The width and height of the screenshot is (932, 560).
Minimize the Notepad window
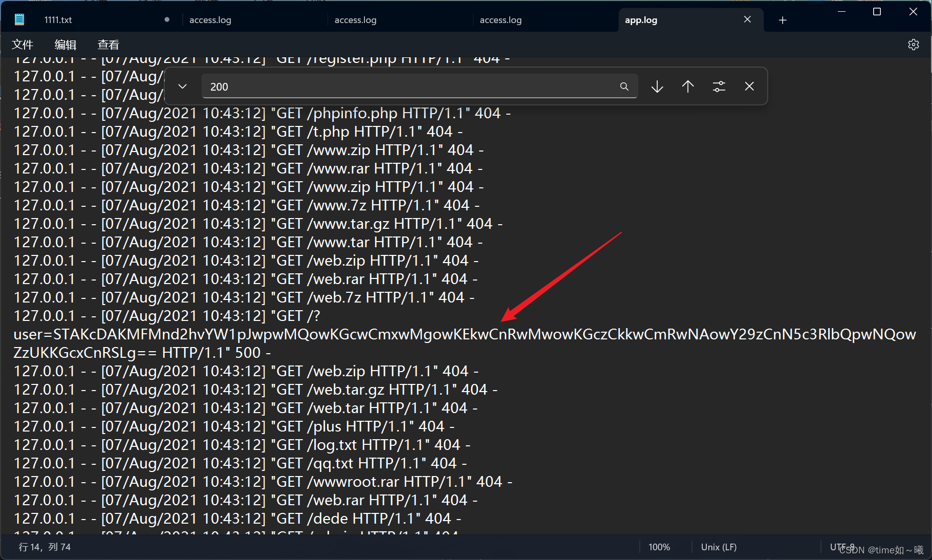(x=841, y=11)
